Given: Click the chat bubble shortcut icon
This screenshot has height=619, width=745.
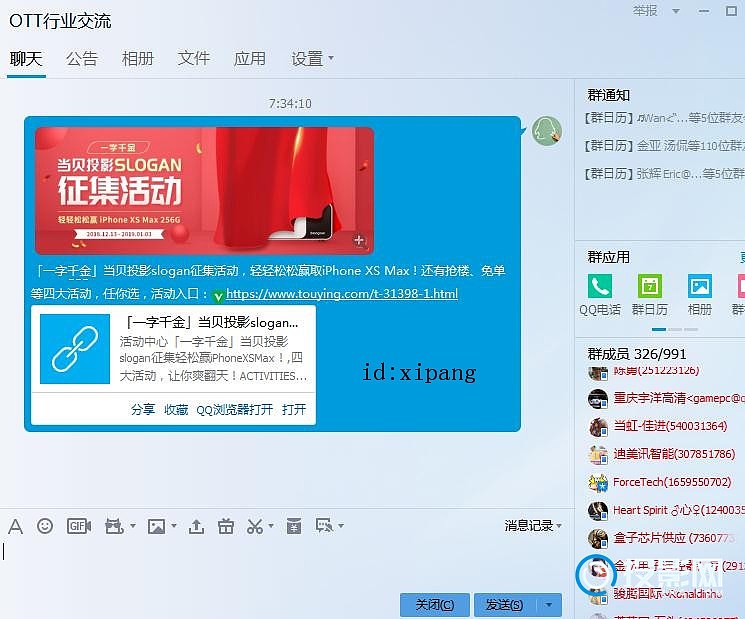Looking at the screenshot, I should tap(325, 525).
